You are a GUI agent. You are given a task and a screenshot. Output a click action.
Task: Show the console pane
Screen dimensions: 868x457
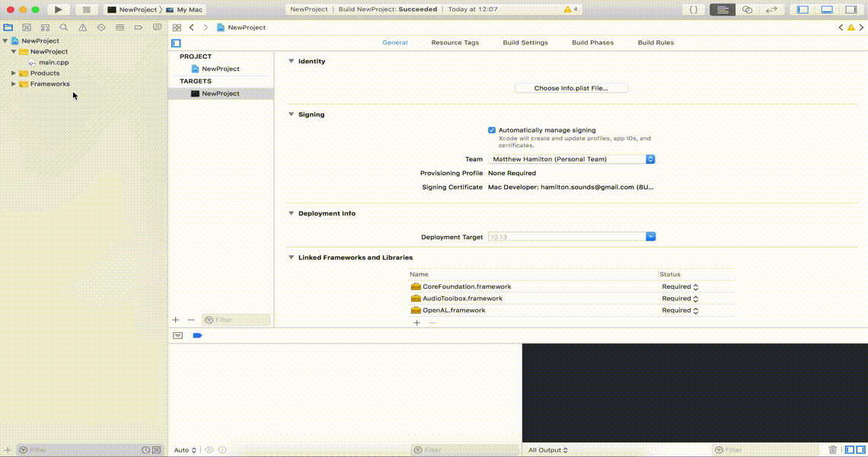(861, 450)
